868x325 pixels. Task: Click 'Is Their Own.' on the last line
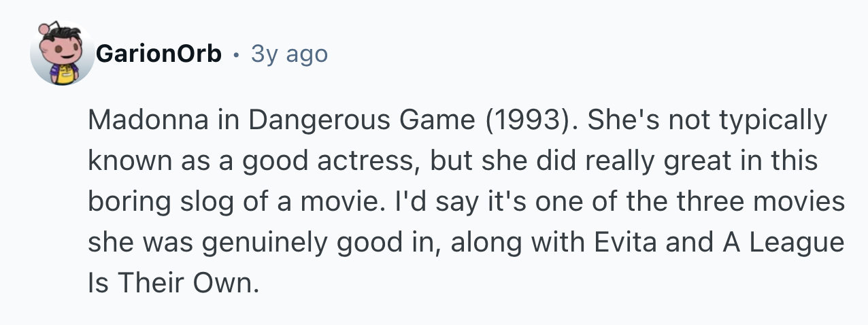coord(174,281)
